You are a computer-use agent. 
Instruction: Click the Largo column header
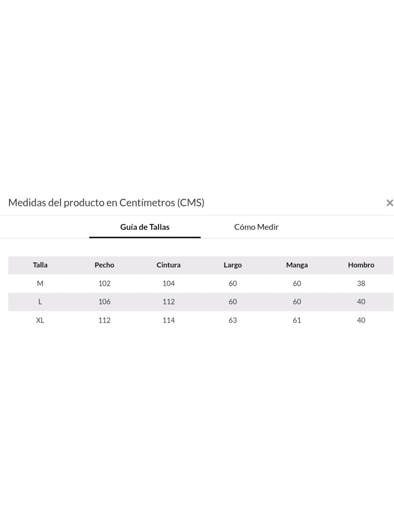(x=233, y=265)
